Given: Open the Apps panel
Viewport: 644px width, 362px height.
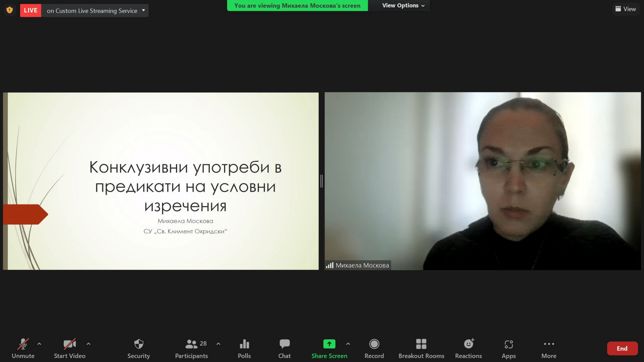Looking at the screenshot, I should coord(508,344).
